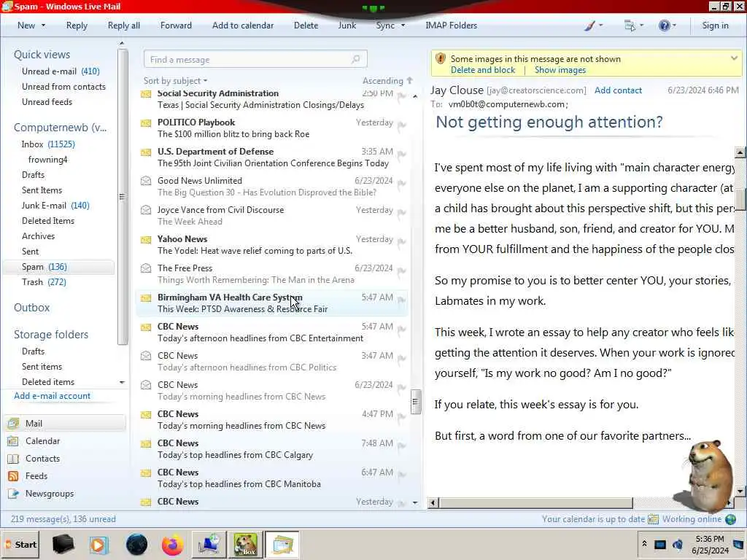
Task: Grab the reading pane horizontal scrollbar thumb
Action: [x=535, y=503]
